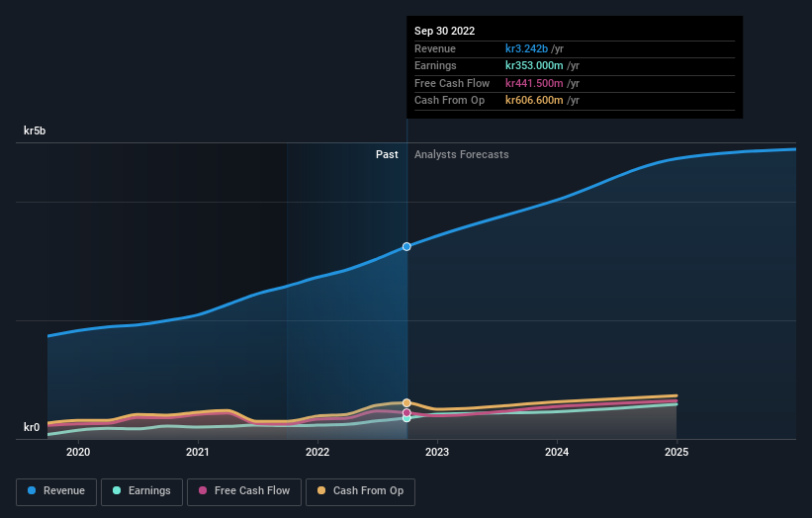This screenshot has width=812, height=518.
Task: Click the blue Revenue legend dot
Action: pos(32,490)
